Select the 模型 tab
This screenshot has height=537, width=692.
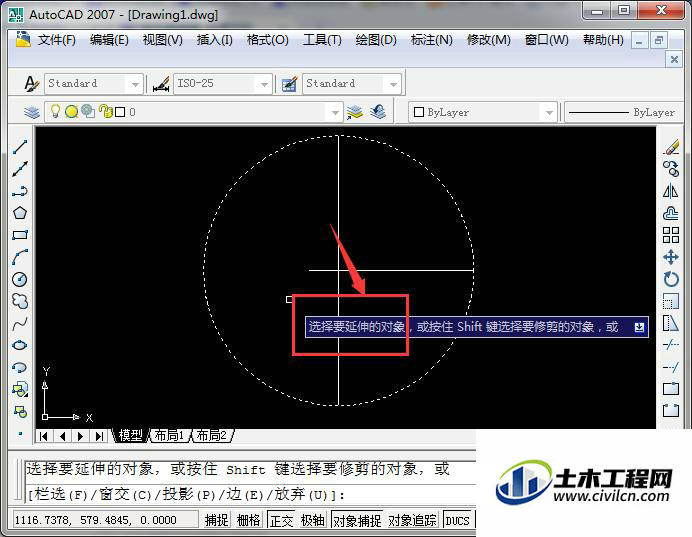(130, 436)
